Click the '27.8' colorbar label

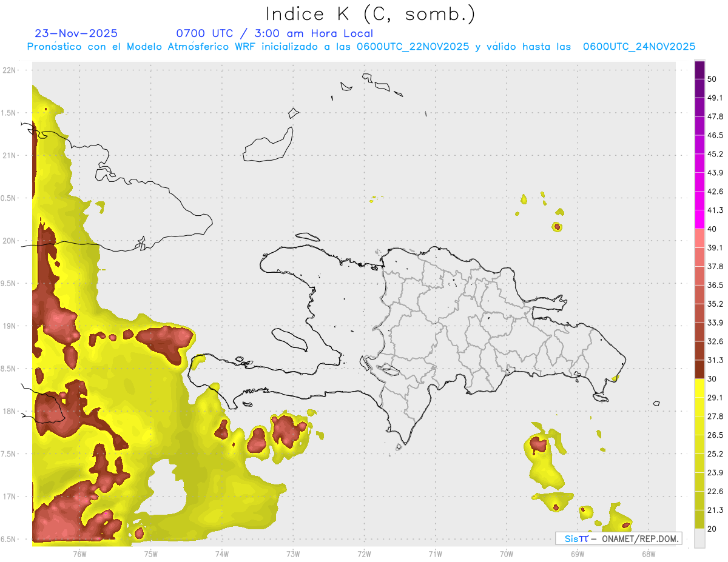coord(715,416)
